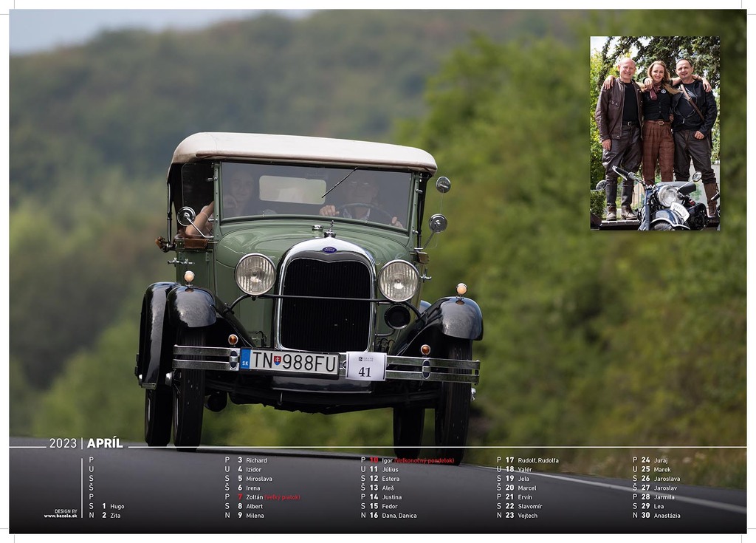Click the number 41 rally plate
This screenshot has height=543, width=756.
365,366
